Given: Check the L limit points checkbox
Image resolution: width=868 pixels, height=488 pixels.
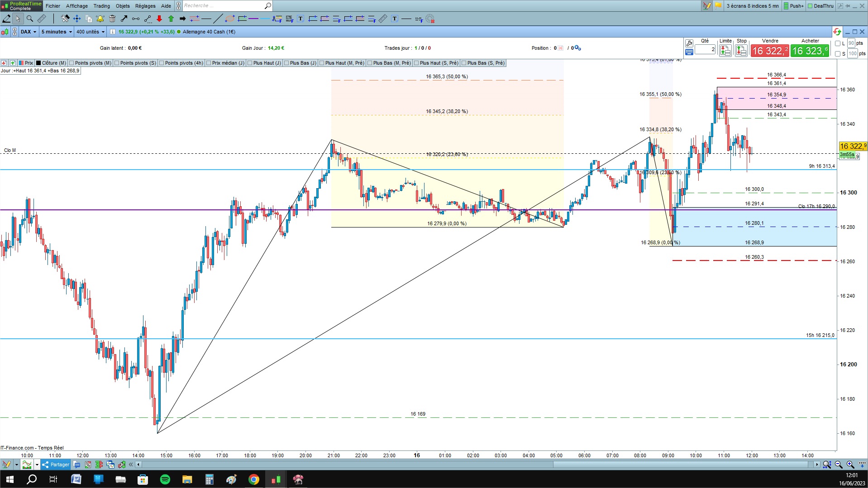Looking at the screenshot, I should pyautogui.click(x=838, y=43).
